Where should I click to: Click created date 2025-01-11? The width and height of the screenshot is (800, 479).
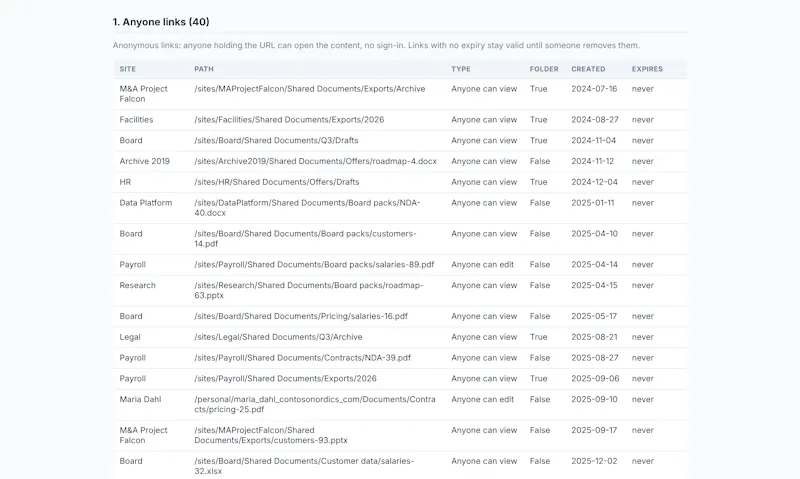coord(592,203)
